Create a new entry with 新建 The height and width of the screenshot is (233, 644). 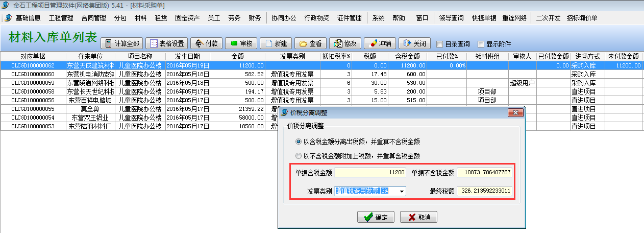pyautogui.click(x=276, y=43)
